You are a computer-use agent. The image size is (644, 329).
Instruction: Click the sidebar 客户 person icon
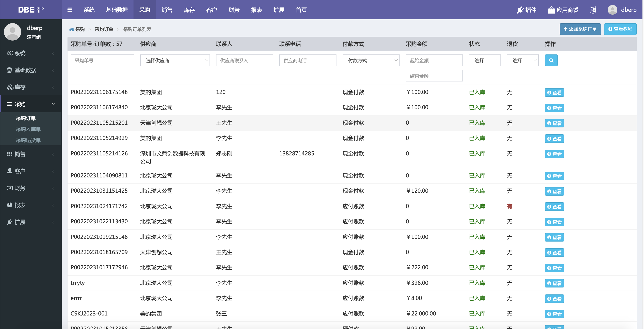9,171
